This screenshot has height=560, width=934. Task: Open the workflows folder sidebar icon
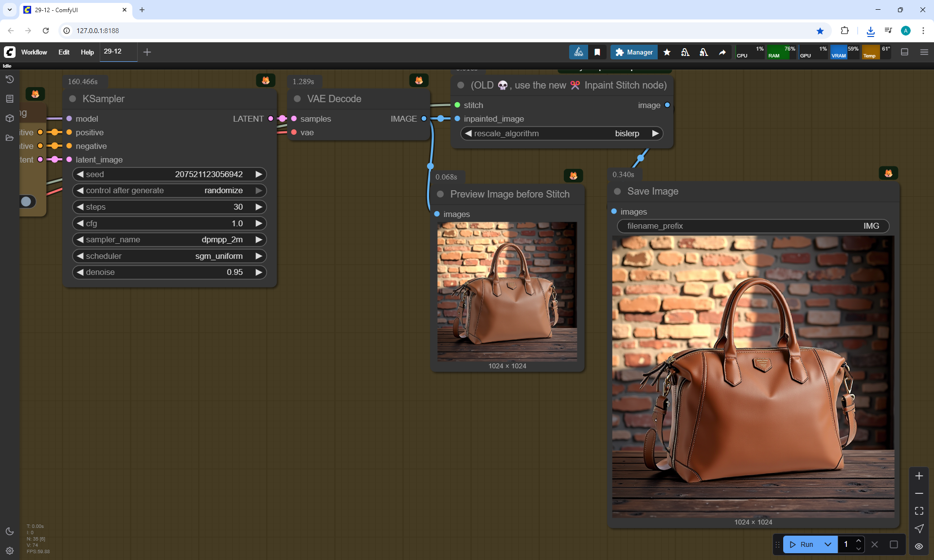tap(10, 138)
